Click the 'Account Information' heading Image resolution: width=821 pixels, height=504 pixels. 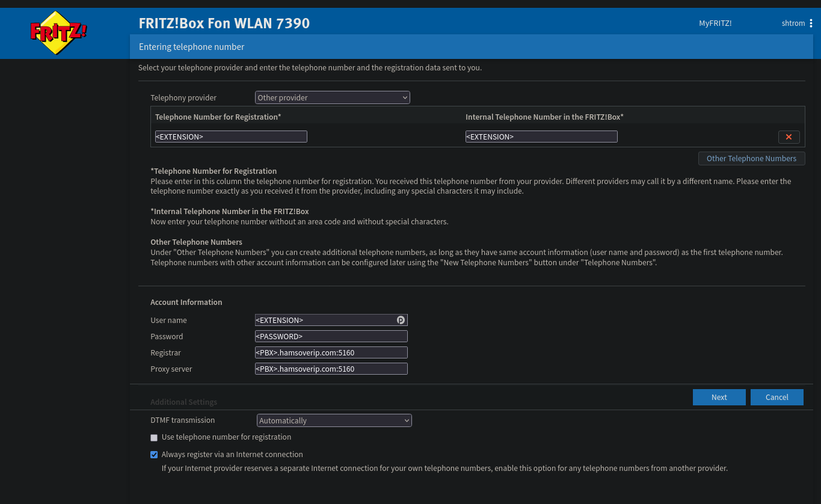click(x=186, y=303)
